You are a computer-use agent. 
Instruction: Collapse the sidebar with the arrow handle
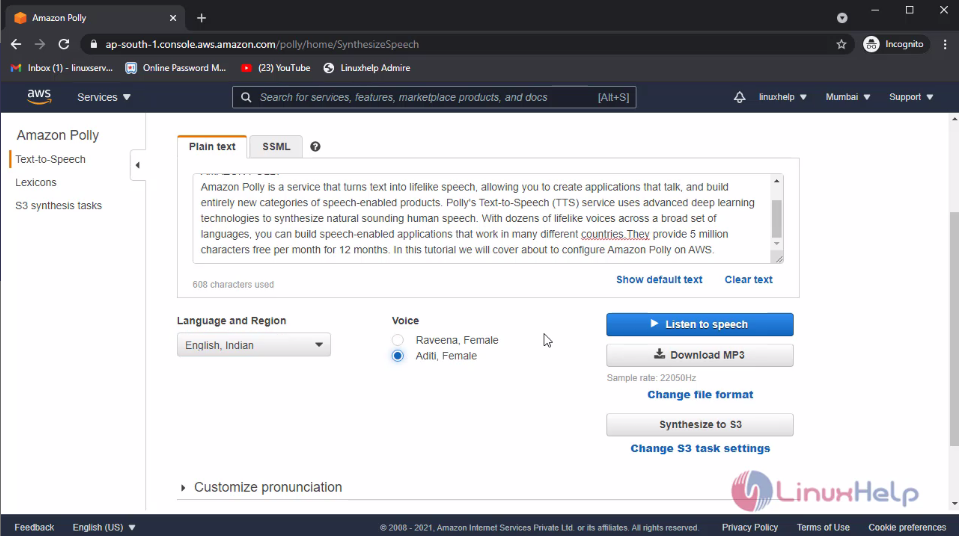click(138, 165)
